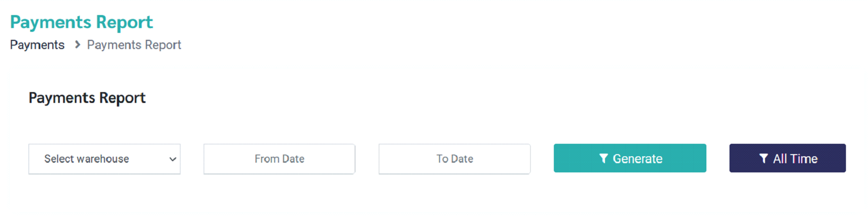Click the warehouse dropdown's down arrow
Image resolution: width=868 pixels, height=216 pixels.
click(172, 159)
